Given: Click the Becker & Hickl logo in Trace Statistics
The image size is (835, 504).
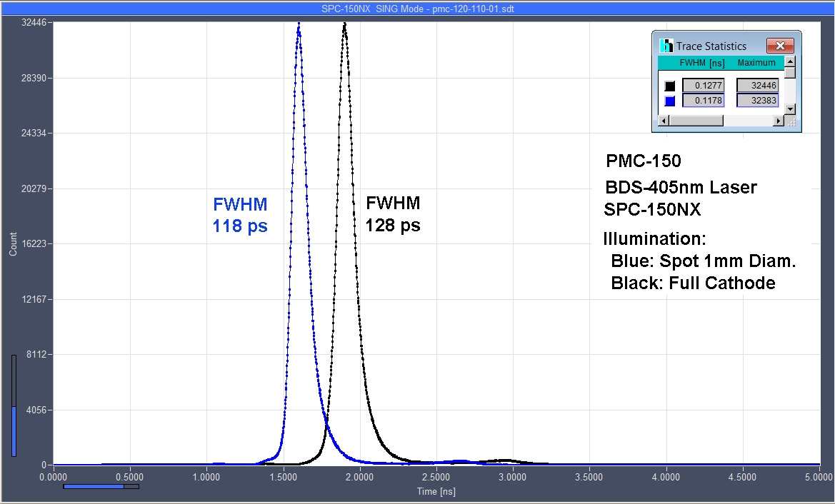Looking at the screenshot, I should 666,46.
